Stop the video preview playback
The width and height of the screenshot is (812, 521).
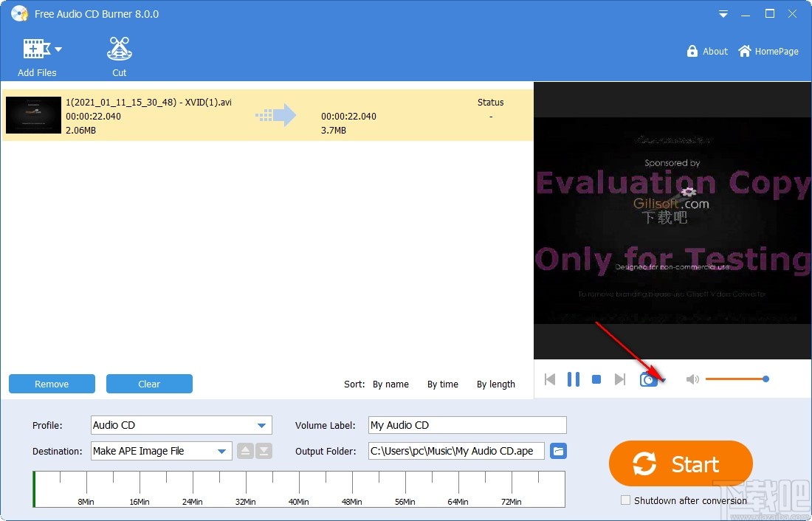coord(596,379)
